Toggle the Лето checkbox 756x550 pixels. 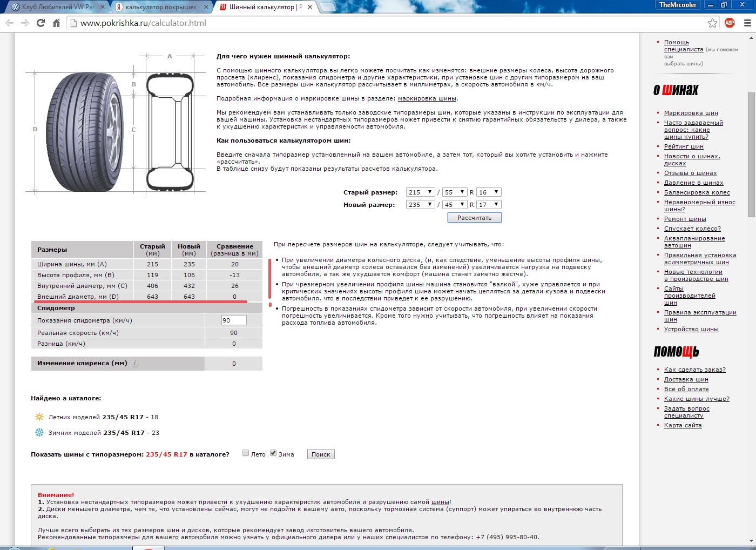point(246,453)
